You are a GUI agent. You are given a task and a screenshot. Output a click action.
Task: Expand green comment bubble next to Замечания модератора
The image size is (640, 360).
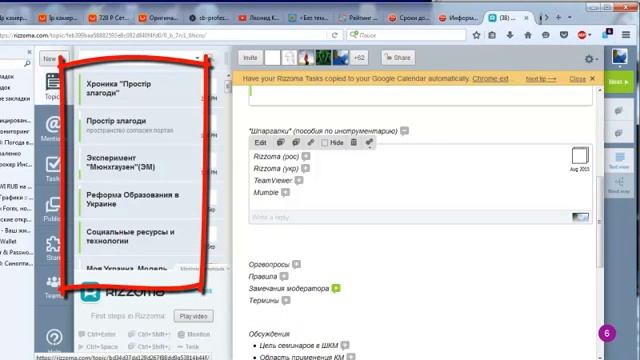coord(336,288)
